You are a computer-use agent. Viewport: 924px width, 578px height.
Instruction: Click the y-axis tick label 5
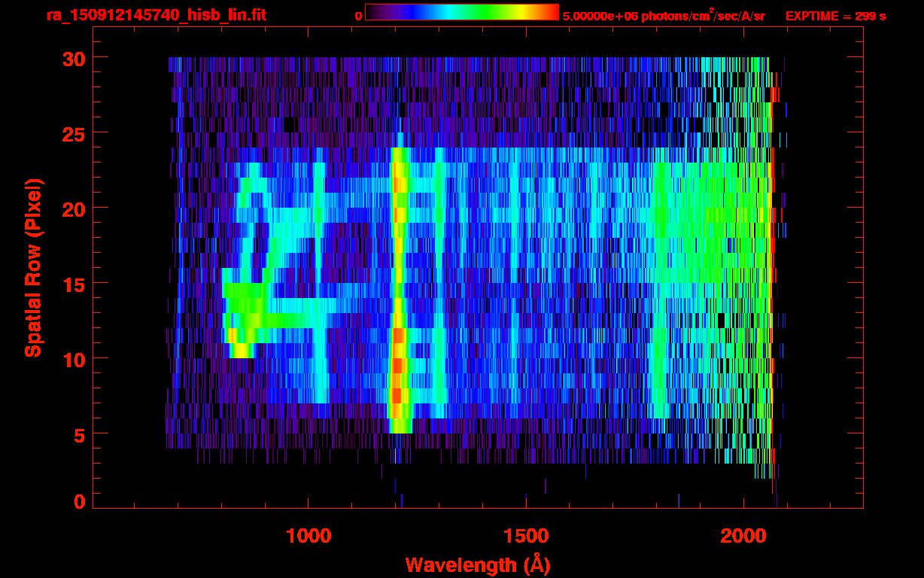click(x=78, y=434)
